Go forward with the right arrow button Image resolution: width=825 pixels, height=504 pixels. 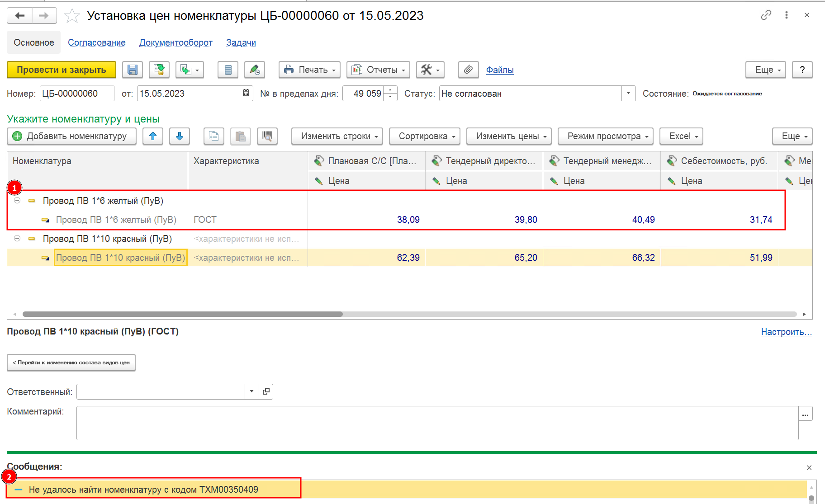click(44, 16)
